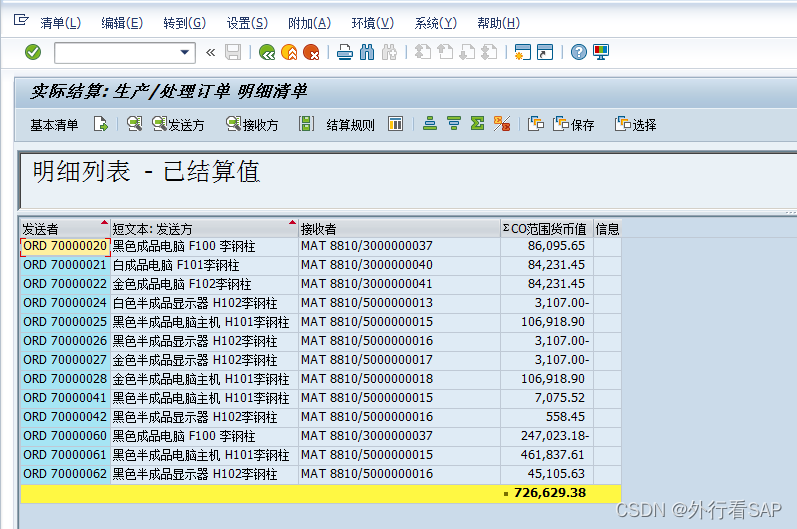Click text 金色成品电脑 F102李钢柱
The image size is (797, 529).
pos(182,284)
